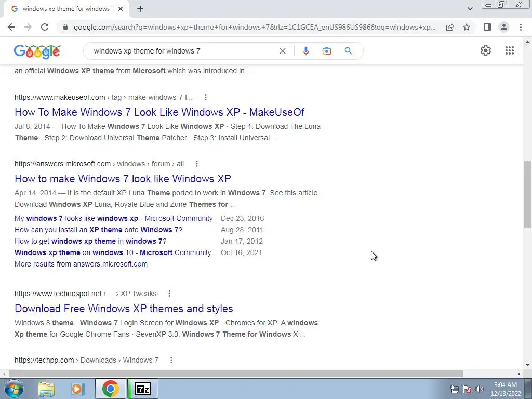Image resolution: width=532 pixels, height=399 pixels.
Task: Open How to make Windows 7 look like Windows XP
Action: (123, 179)
